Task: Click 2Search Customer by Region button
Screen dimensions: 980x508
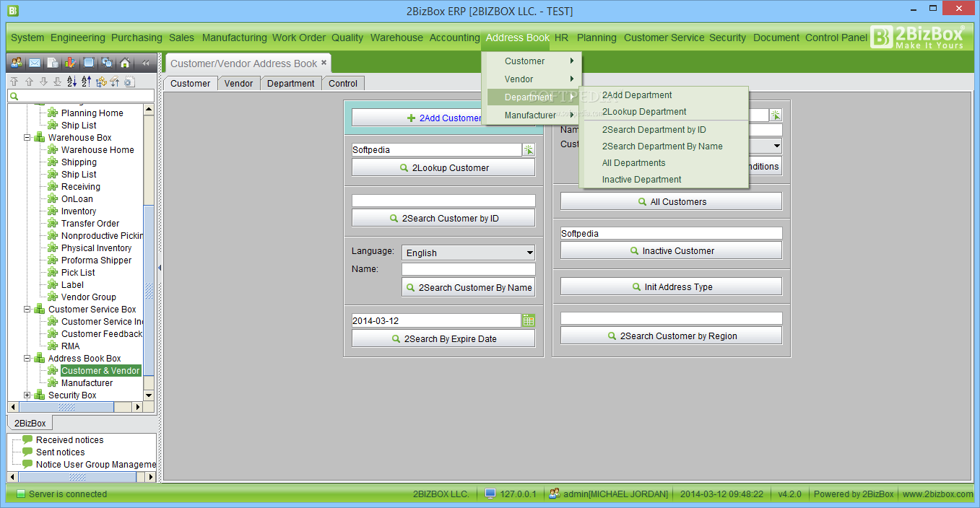Action: 671,336
